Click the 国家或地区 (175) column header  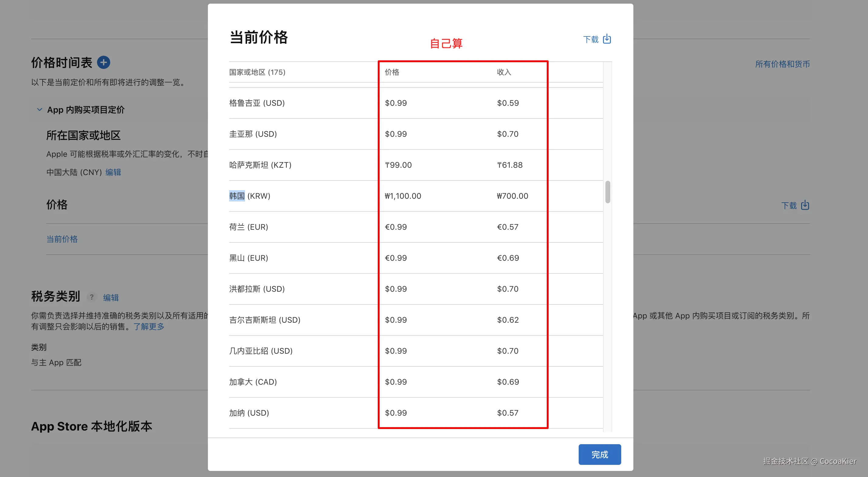[x=257, y=72]
